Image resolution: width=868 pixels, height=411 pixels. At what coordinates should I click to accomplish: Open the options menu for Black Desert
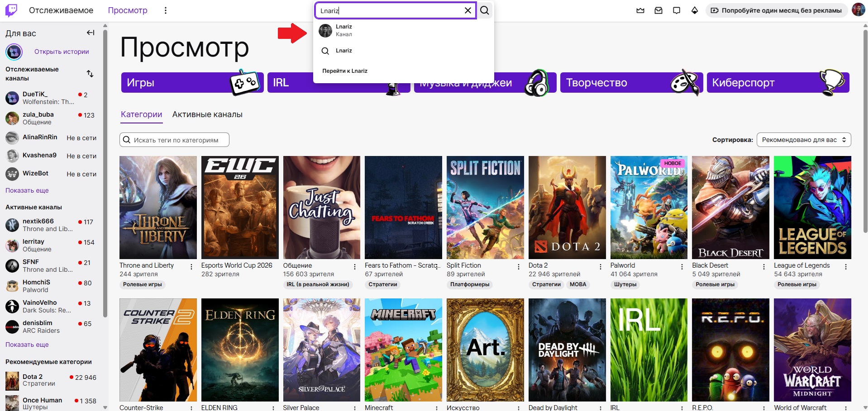[764, 267]
